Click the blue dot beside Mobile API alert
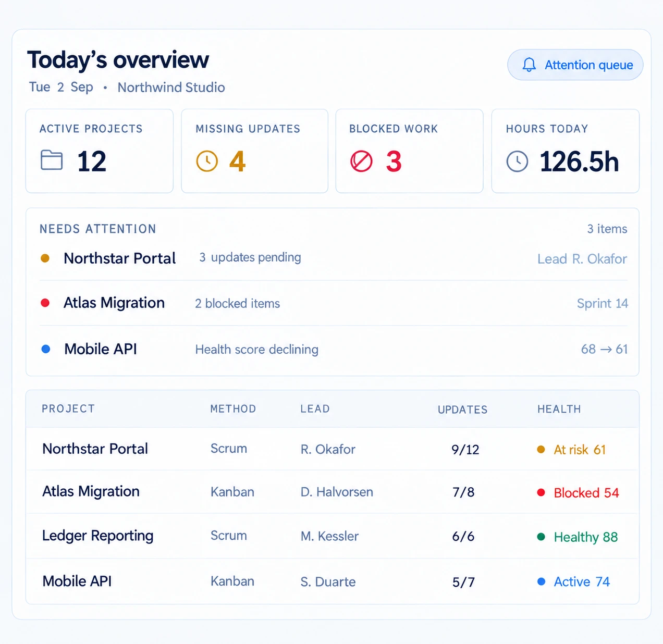 (x=46, y=349)
